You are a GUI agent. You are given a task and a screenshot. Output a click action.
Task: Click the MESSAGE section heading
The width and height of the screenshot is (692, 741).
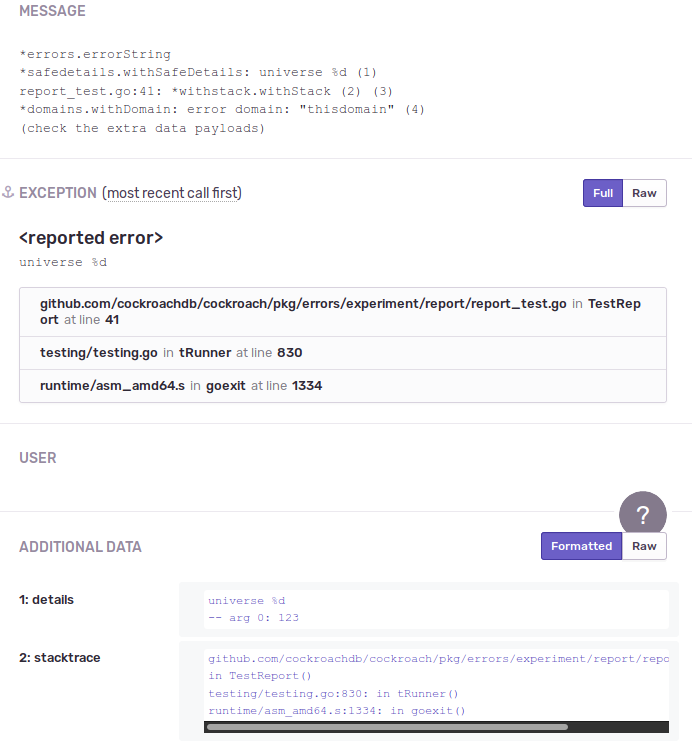coord(52,11)
